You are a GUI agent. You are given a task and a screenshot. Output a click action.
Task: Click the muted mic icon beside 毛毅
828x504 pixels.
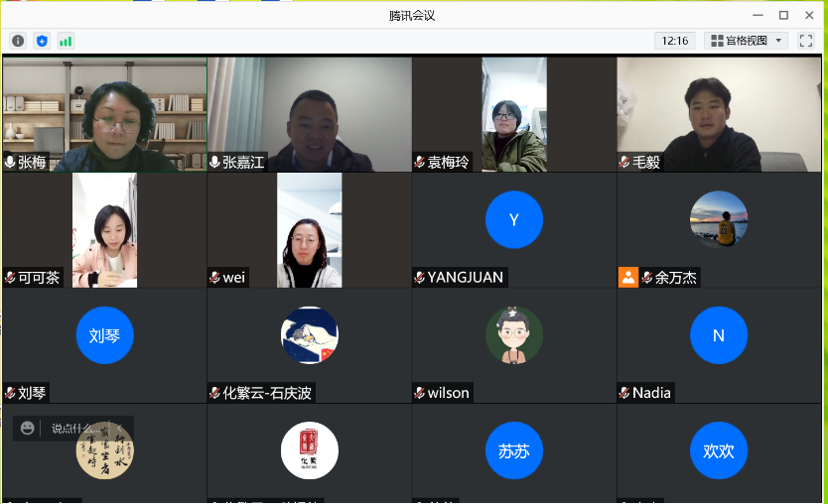point(624,162)
